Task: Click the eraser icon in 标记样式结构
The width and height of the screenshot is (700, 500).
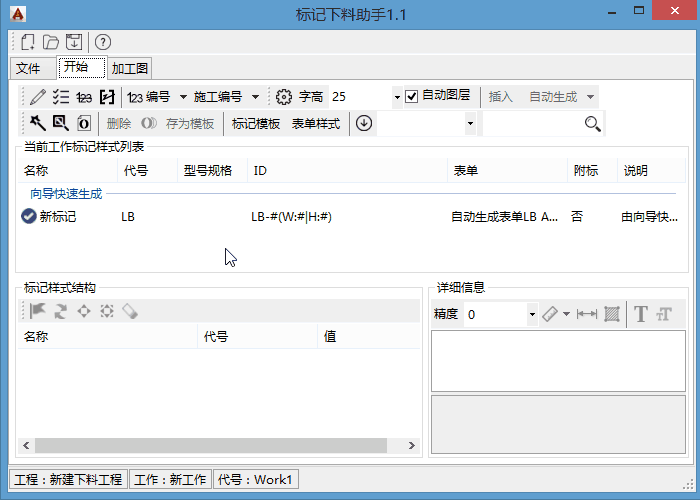Action: coord(130,311)
